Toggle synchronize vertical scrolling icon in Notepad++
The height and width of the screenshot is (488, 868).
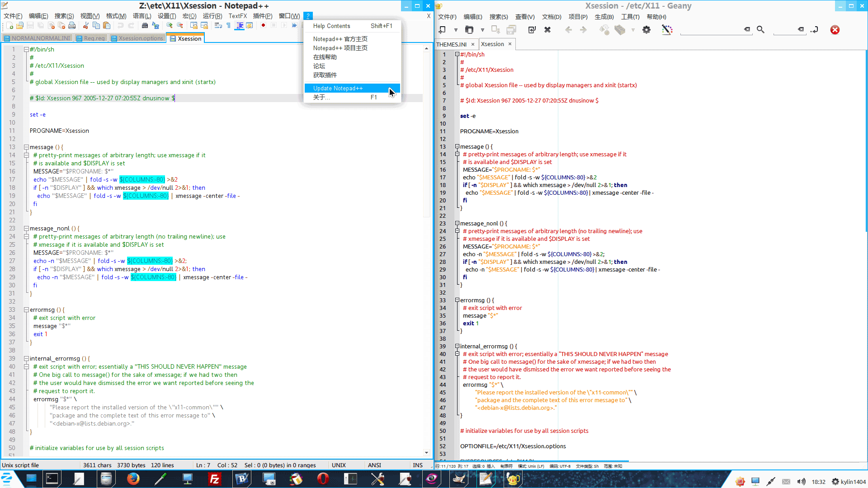(194, 26)
